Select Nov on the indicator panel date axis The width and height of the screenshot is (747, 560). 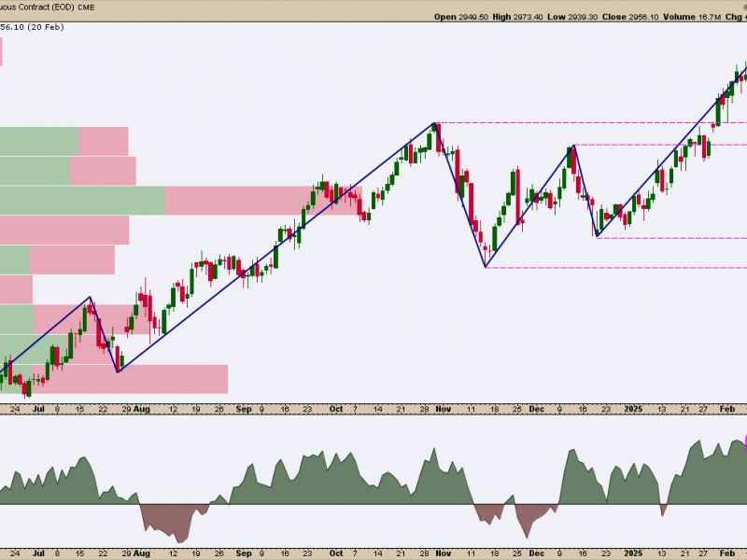[443, 553]
